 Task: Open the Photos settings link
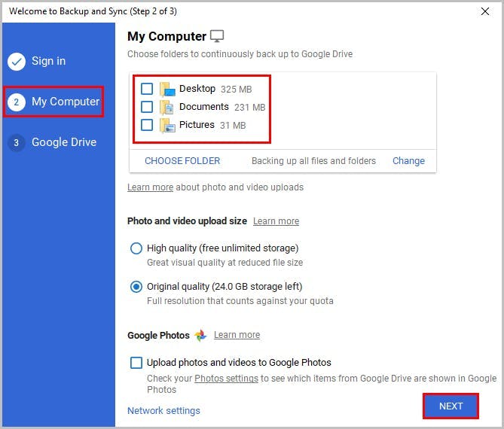coord(226,379)
